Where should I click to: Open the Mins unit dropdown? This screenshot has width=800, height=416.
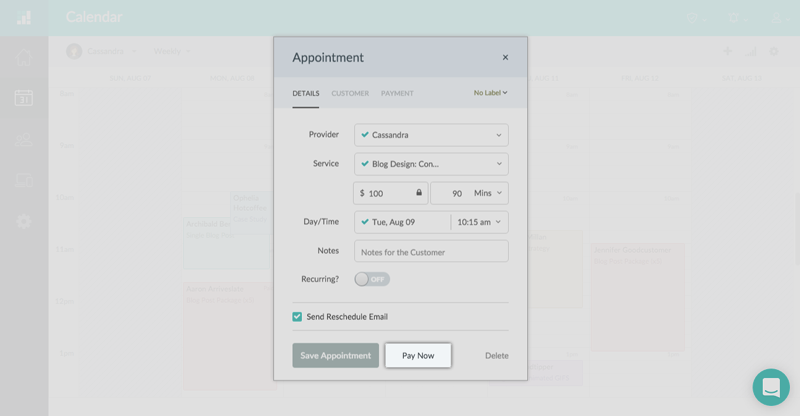tap(488, 193)
